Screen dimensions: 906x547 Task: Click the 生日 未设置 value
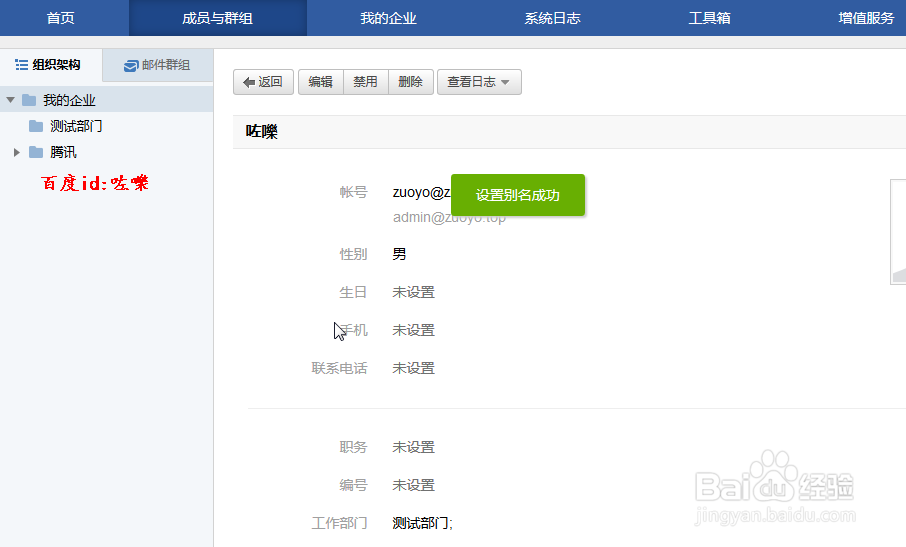(414, 292)
